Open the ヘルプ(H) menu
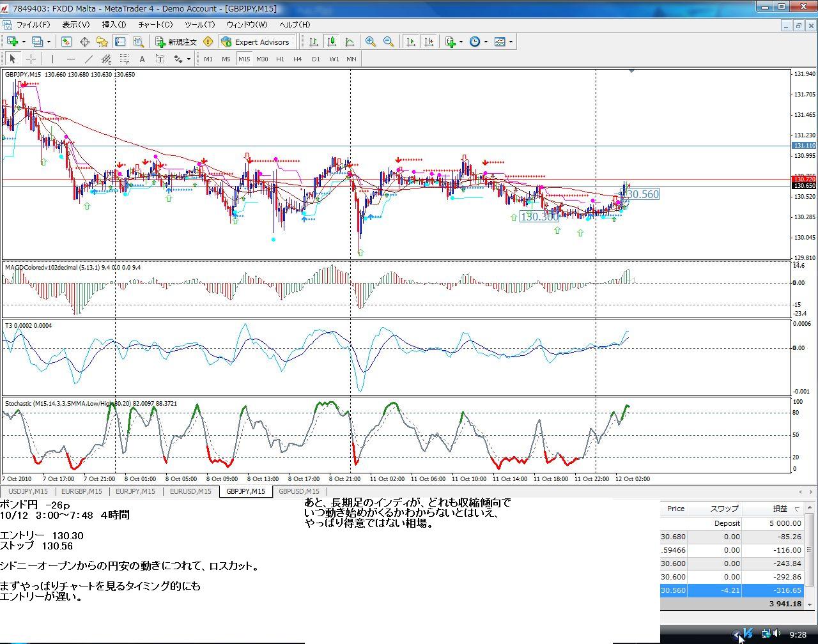818x644 pixels. tap(295, 25)
